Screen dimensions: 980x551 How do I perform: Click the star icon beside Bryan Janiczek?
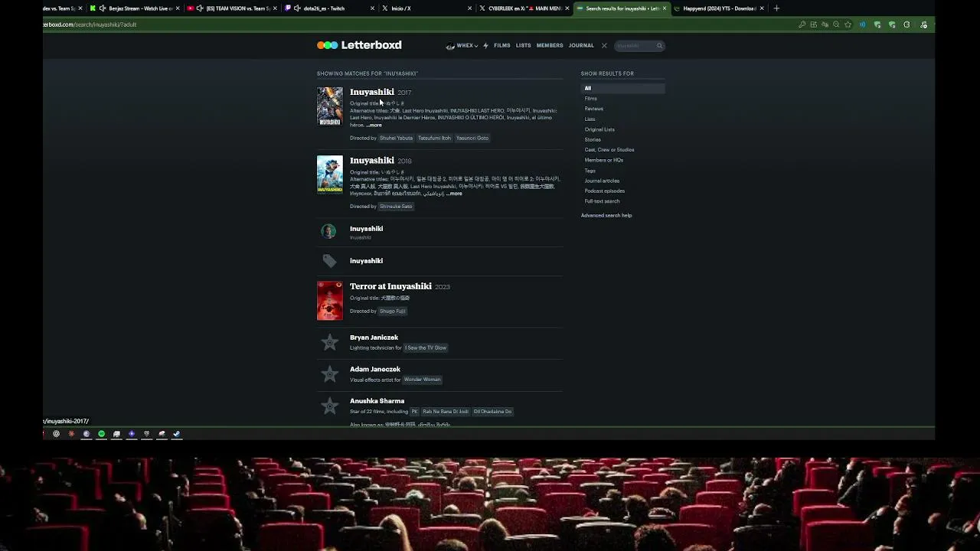[329, 342]
